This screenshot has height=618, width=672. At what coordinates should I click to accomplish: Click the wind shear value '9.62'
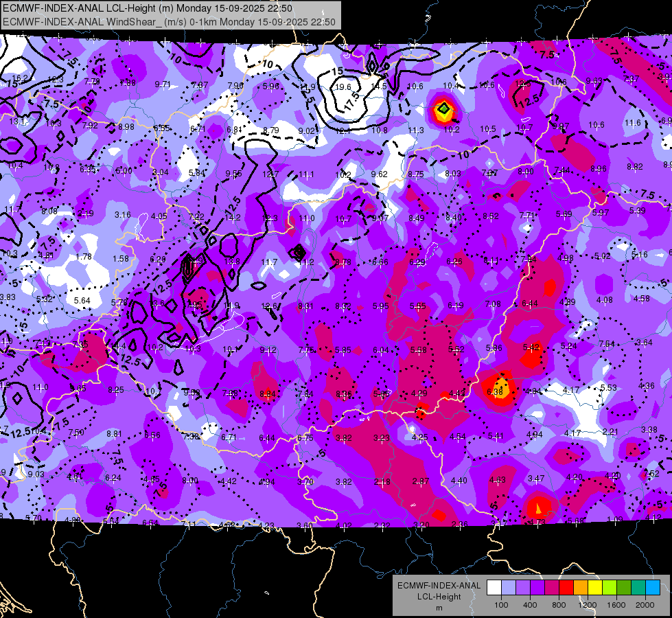tap(379, 174)
